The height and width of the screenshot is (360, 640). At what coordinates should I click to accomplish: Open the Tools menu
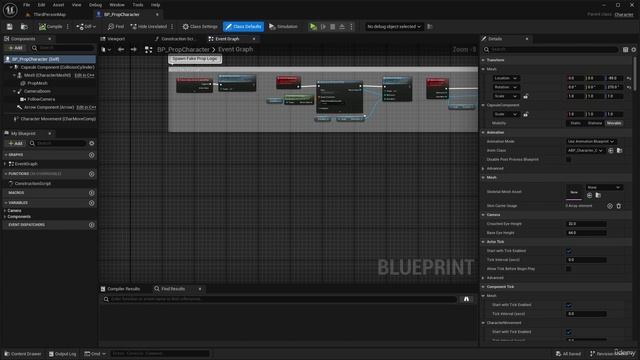[x=138, y=5]
